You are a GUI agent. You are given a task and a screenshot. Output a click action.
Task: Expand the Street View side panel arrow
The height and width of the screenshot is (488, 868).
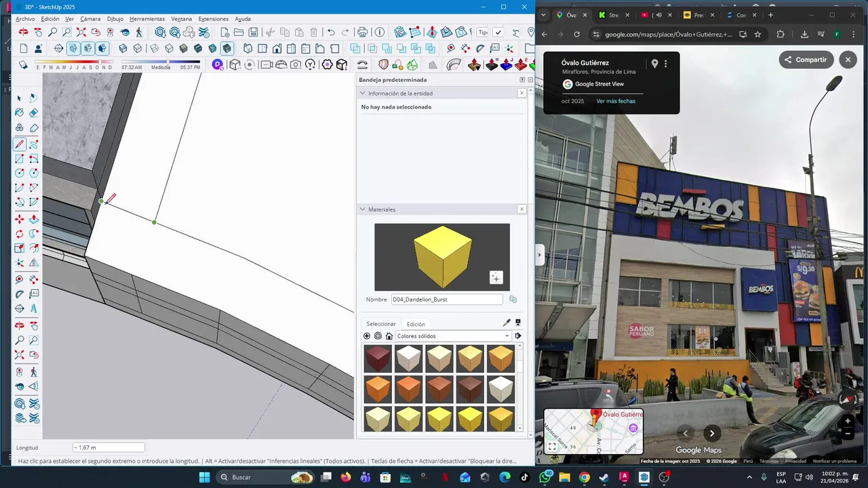(x=540, y=255)
